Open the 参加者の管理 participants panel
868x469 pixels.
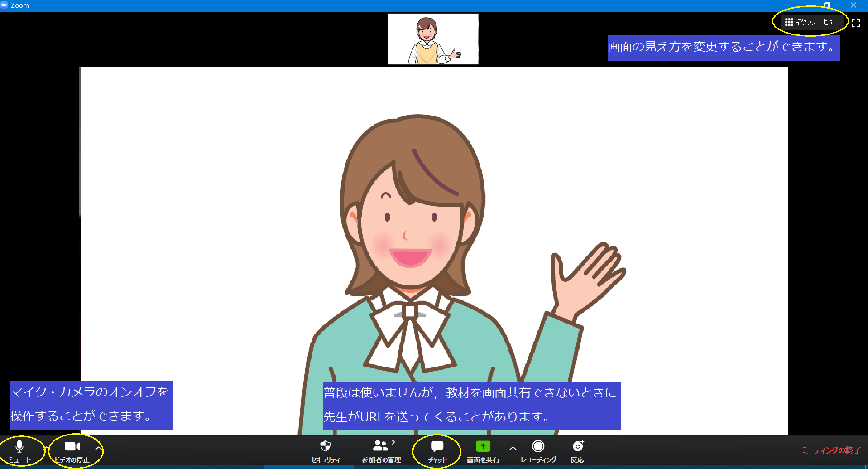tap(381, 451)
